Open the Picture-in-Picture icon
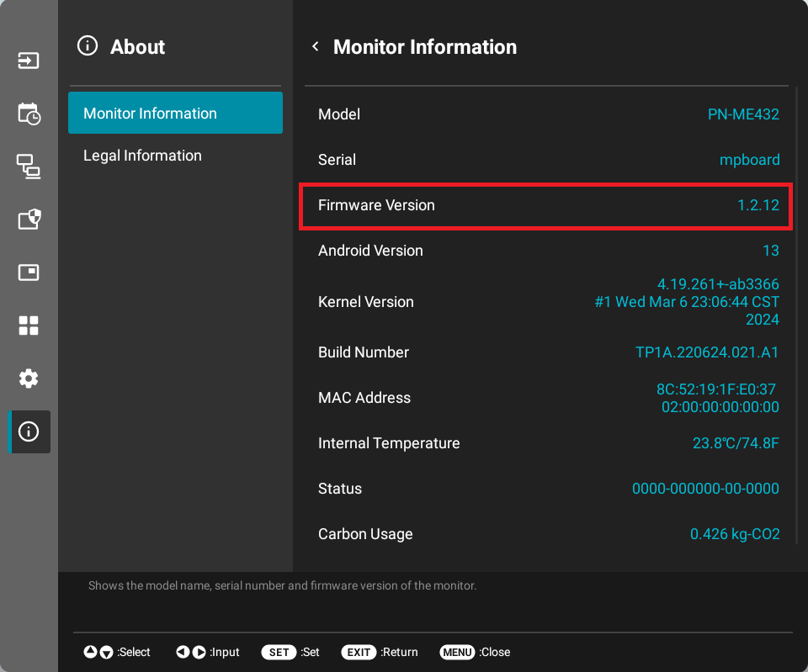Viewport: 808px width, 672px height. click(x=29, y=273)
